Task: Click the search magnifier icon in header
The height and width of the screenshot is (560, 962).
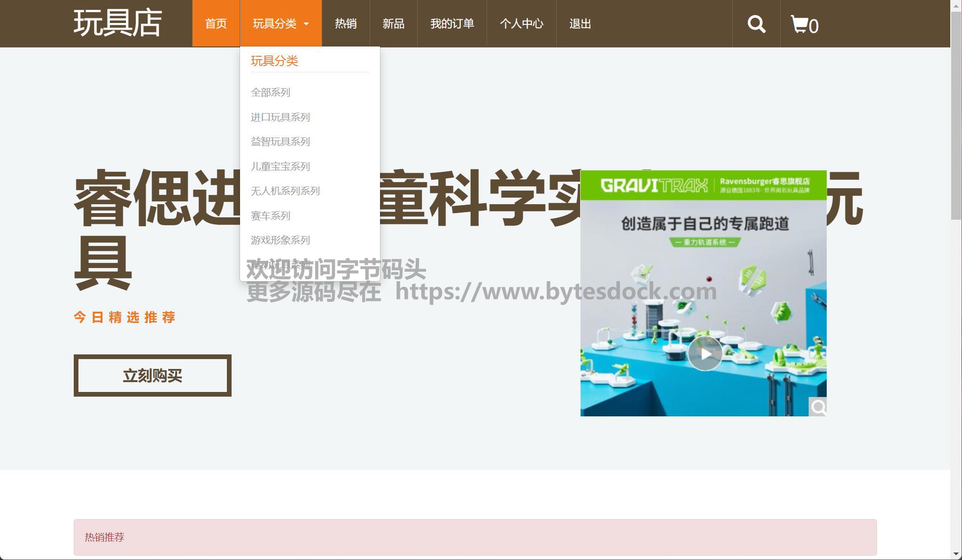Action: 756,24
